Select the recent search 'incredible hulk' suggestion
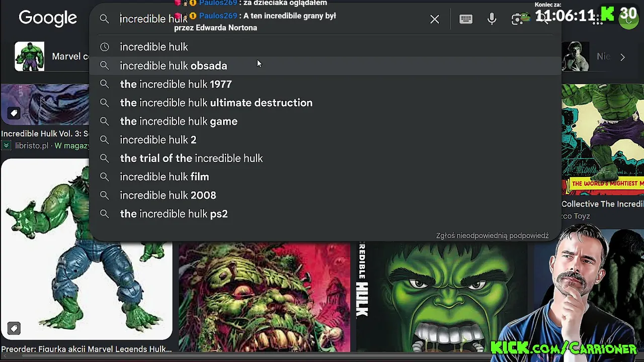 tap(325, 47)
